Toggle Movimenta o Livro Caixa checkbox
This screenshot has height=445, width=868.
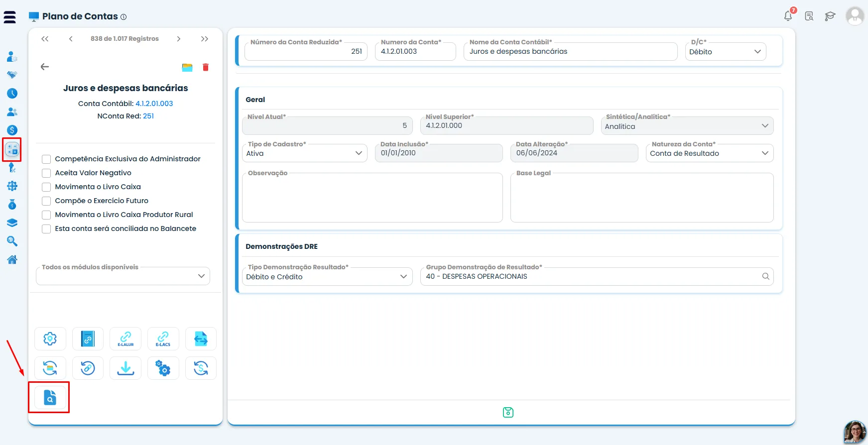tap(46, 187)
